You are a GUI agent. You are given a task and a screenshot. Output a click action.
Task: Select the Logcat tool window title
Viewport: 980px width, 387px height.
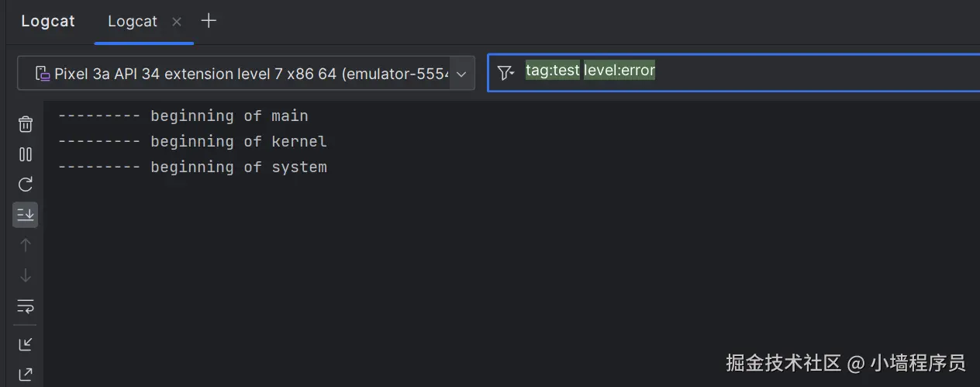[48, 22]
